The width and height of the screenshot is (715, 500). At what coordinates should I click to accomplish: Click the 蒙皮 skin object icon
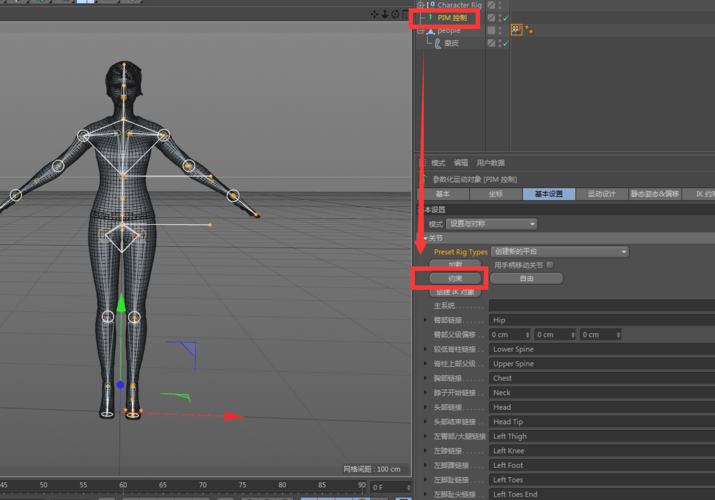point(436,43)
